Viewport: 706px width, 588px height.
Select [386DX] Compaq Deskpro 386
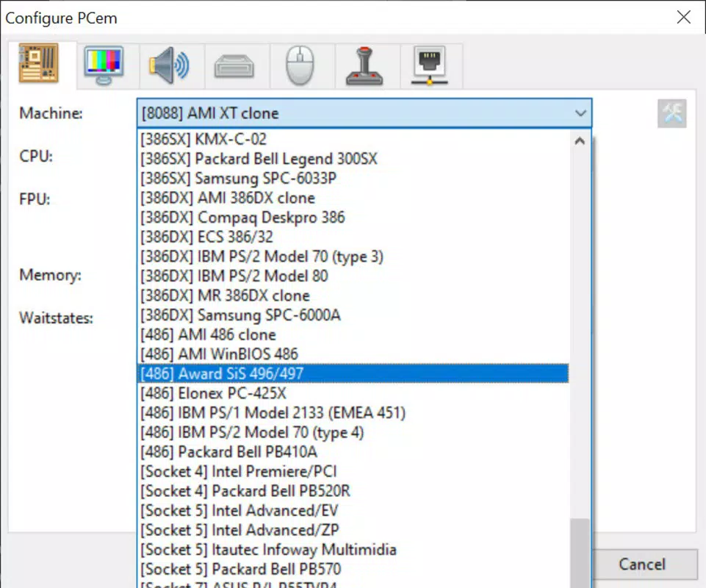pyautogui.click(x=353, y=217)
